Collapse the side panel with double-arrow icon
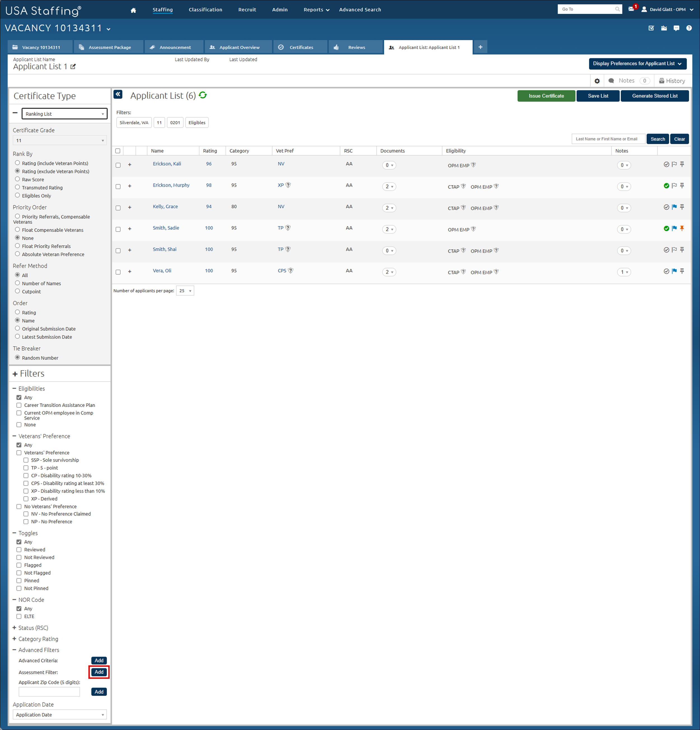 tap(118, 95)
